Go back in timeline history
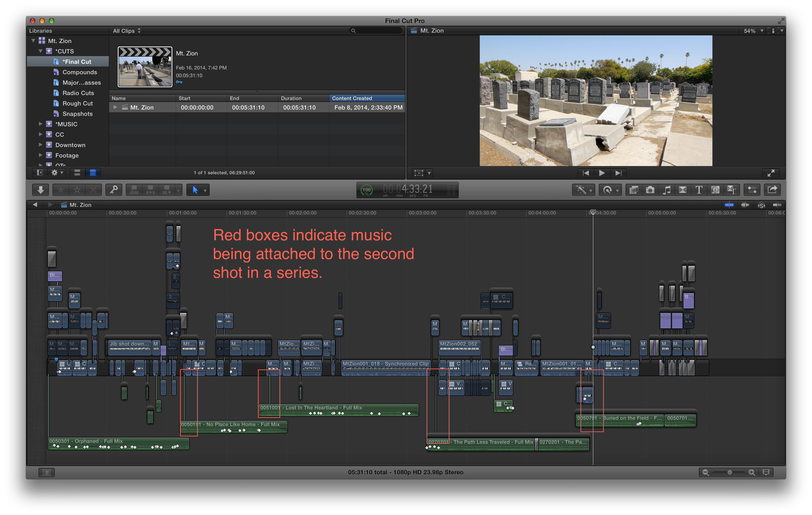Image resolution: width=812 pixels, height=515 pixels. point(35,205)
